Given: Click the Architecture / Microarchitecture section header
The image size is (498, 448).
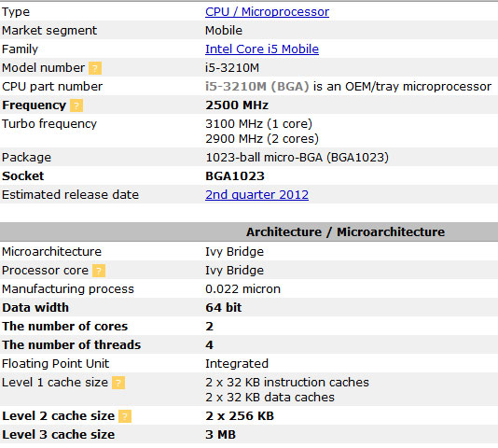Looking at the screenshot, I should pyautogui.click(x=345, y=231).
